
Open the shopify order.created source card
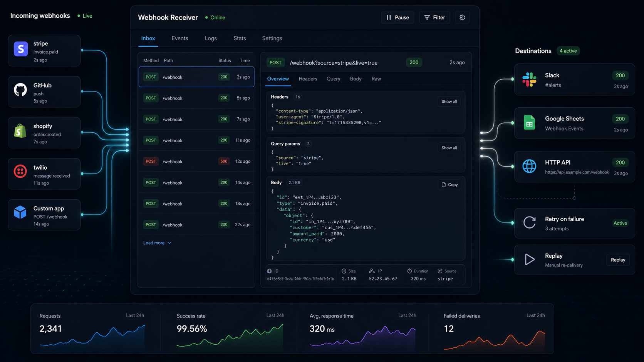click(x=44, y=133)
